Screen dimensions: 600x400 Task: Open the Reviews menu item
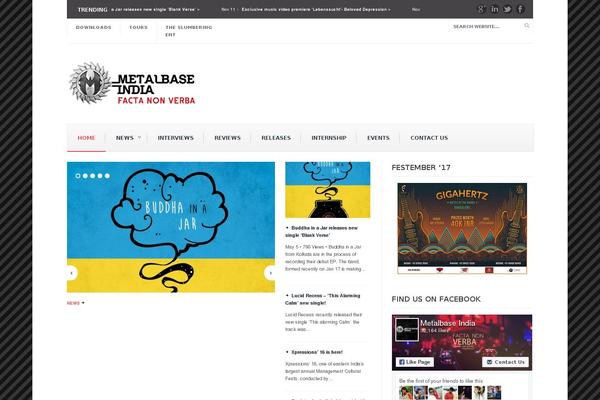tap(227, 138)
